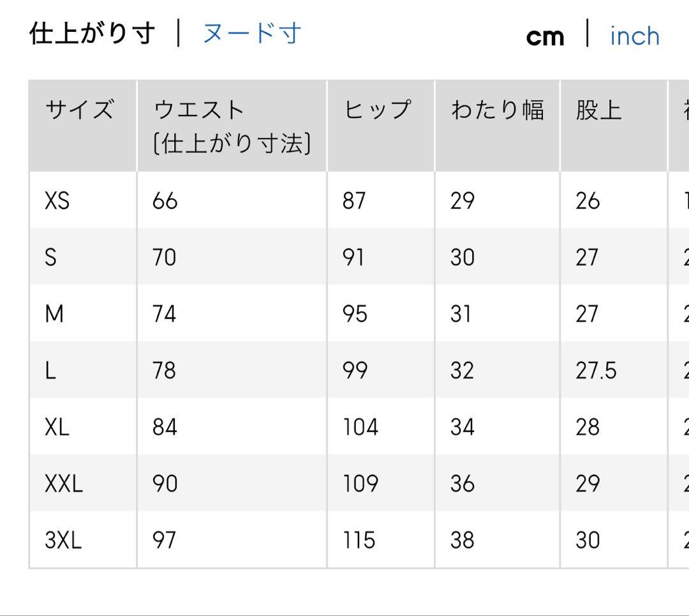Click waist value 74 for size M

tap(164, 314)
